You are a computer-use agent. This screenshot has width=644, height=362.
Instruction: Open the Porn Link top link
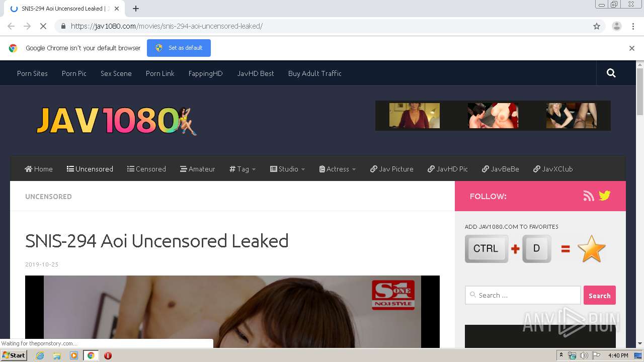pos(160,73)
